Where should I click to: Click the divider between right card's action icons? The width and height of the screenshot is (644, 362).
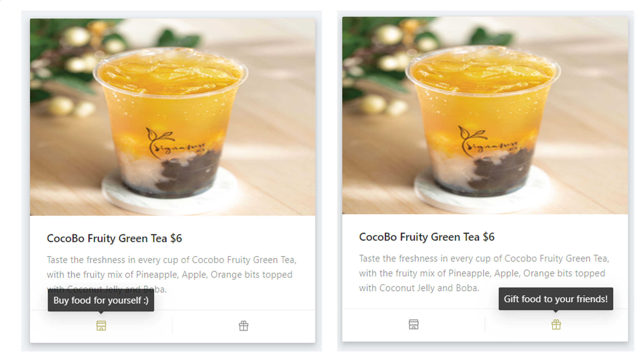(485, 325)
